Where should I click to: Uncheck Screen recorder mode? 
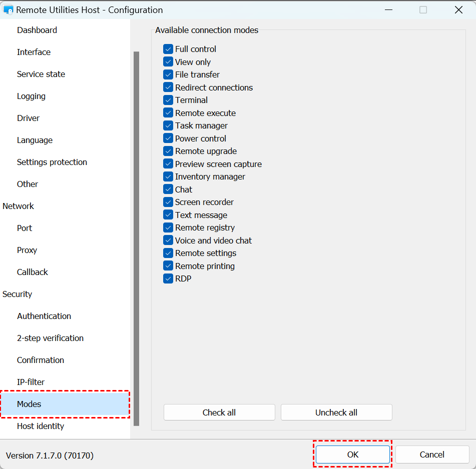[x=168, y=202]
